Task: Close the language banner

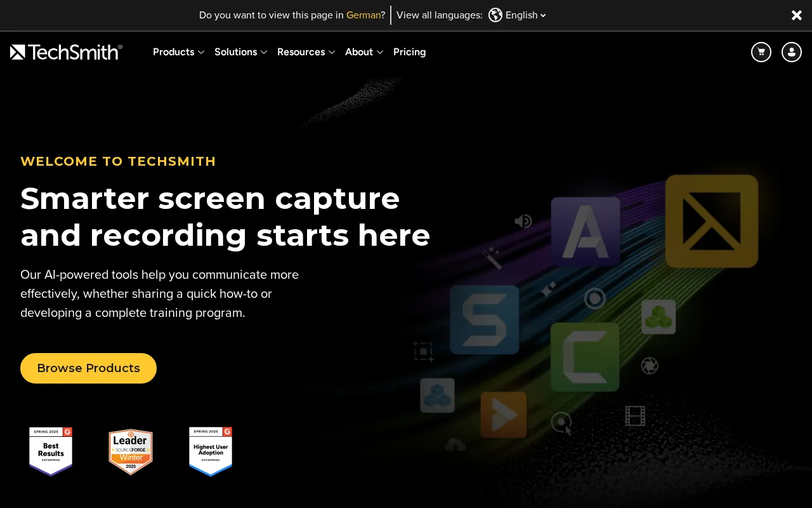Action: [x=797, y=15]
